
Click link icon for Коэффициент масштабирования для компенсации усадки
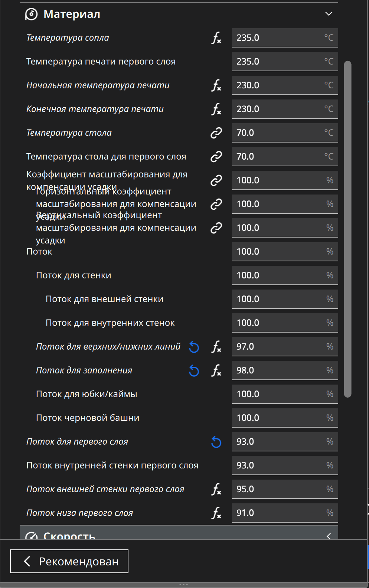coord(216,180)
